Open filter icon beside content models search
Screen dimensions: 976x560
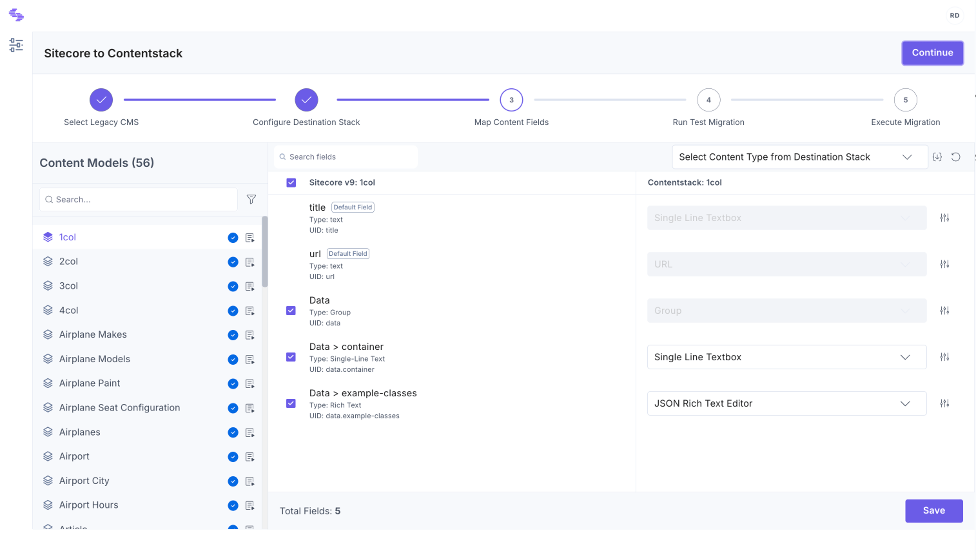coord(251,199)
